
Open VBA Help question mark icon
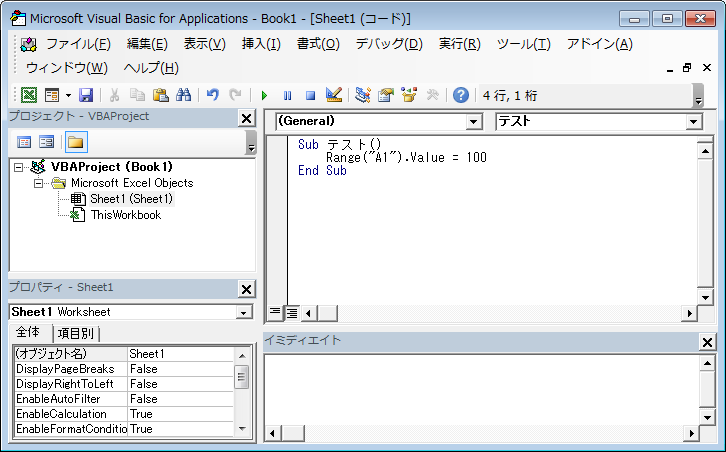click(x=461, y=95)
